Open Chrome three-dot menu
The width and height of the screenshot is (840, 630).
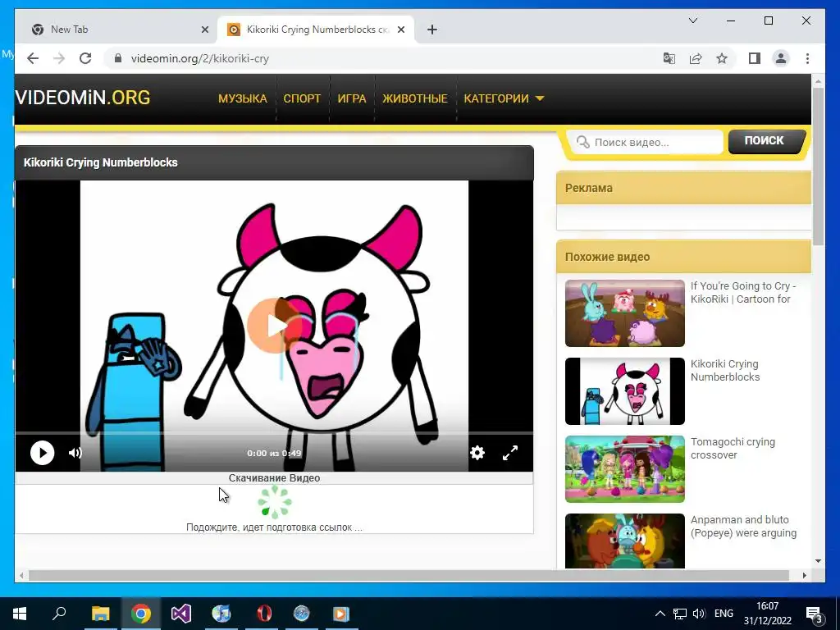(807, 58)
